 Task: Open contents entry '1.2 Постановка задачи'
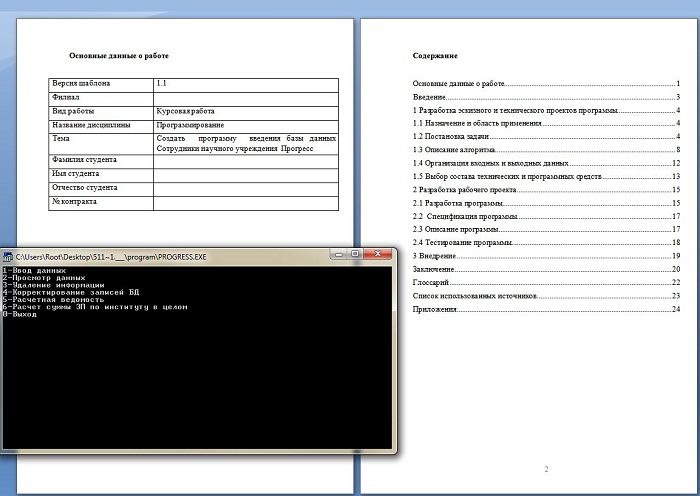546,137
